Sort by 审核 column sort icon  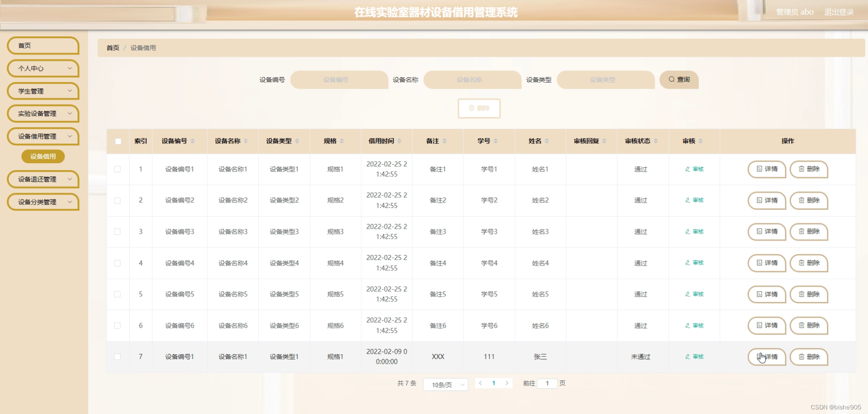[x=700, y=141]
